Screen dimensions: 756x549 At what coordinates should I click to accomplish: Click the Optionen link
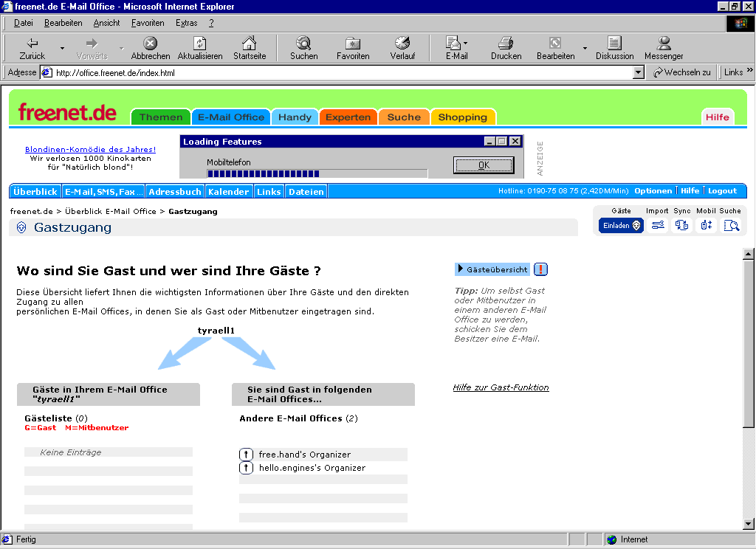pyautogui.click(x=653, y=191)
